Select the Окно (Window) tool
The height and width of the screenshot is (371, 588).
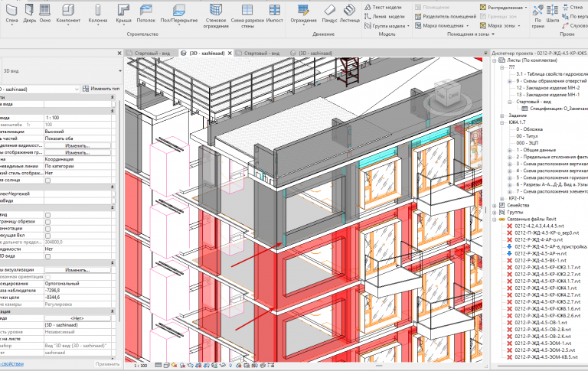click(45, 13)
